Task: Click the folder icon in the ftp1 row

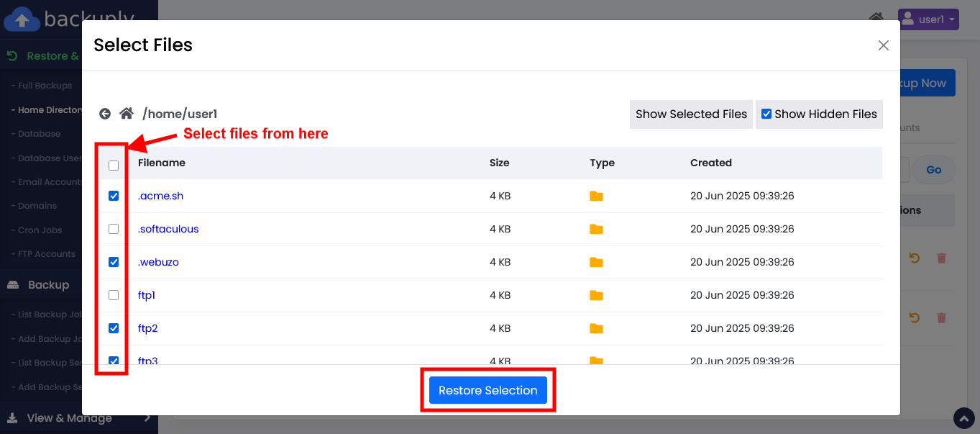Action: 596,295
